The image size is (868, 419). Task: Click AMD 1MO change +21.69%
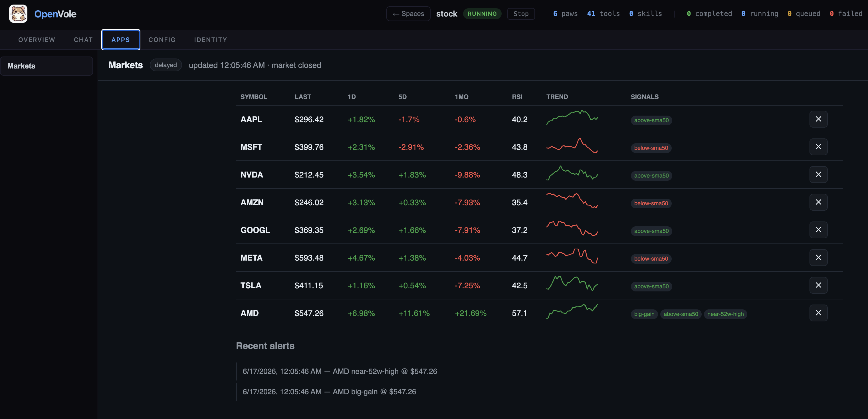coord(471,313)
